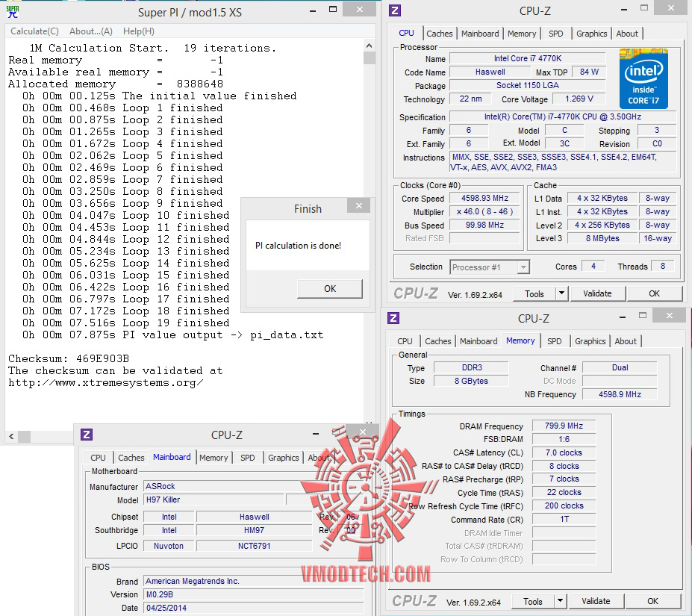Click Validate in the Memory CPU-Z window
Viewport: 692px width, 616px height.
[596, 601]
